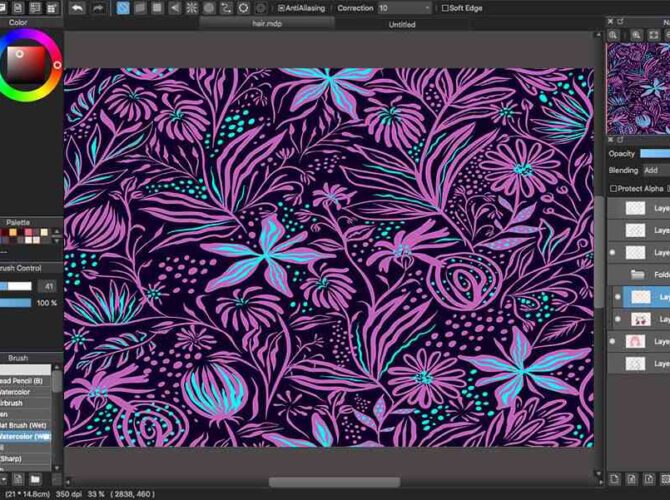The width and height of the screenshot is (670, 500).
Task: Enable the radial snap icon
Action: pyautogui.click(x=191, y=8)
